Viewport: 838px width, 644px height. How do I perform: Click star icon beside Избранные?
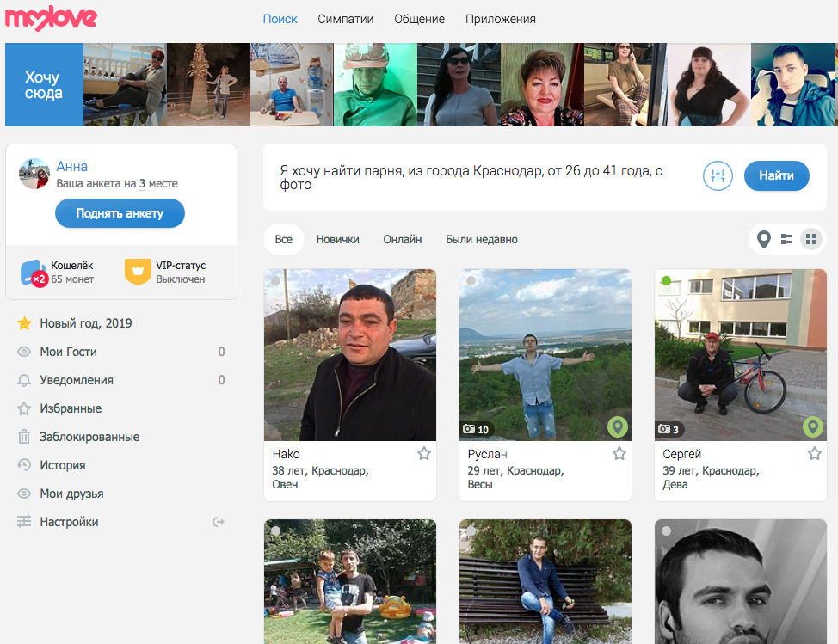pyautogui.click(x=24, y=408)
